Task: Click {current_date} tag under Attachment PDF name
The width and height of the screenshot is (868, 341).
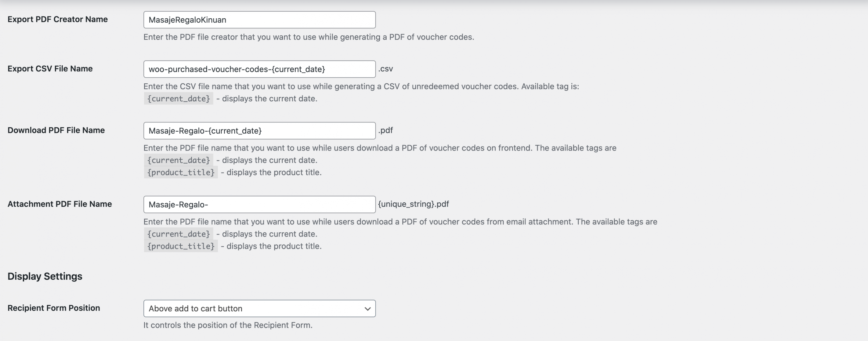Action: point(178,234)
